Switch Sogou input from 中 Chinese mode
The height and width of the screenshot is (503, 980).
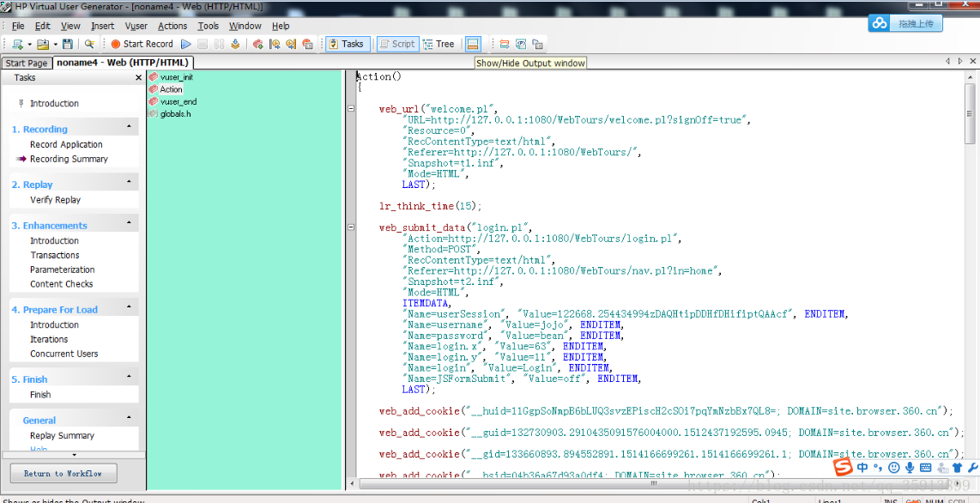click(x=862, y=468)
